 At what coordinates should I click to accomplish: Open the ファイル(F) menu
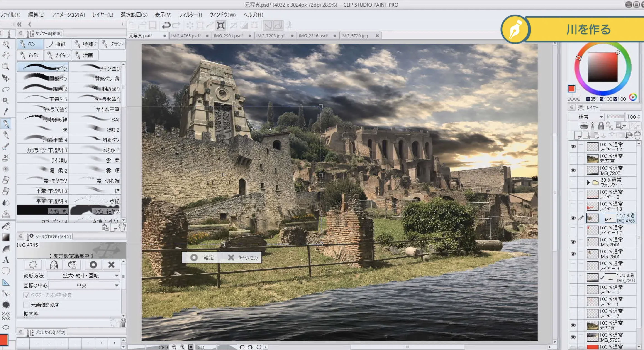tap(10, 15)
